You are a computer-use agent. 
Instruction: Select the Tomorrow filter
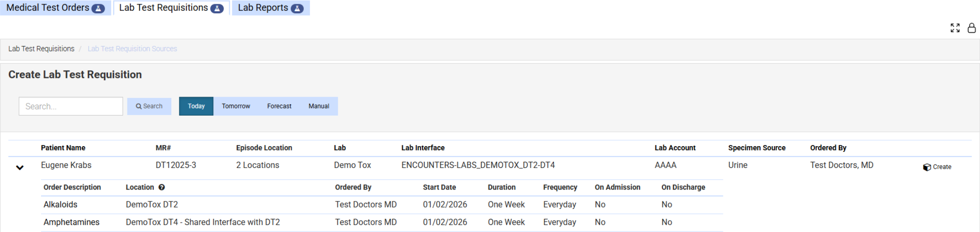236,106
